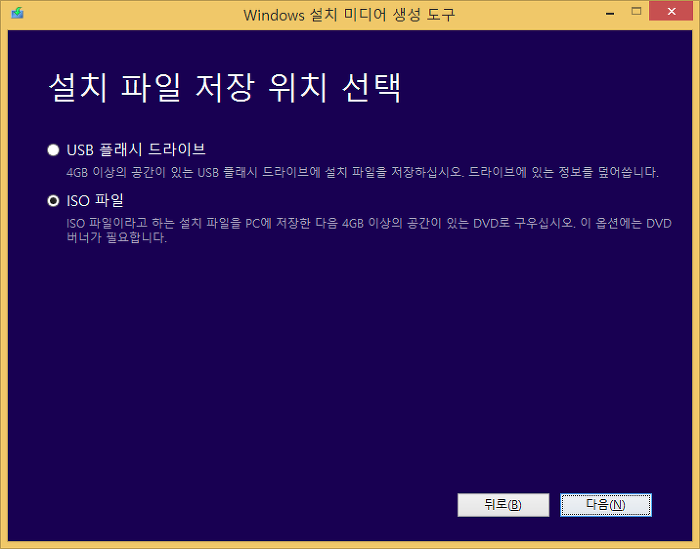Viewport: 700px width, 549px height.
Task: Close the media creation tool window
Action: pyautogui.click(x=671, y=12)
